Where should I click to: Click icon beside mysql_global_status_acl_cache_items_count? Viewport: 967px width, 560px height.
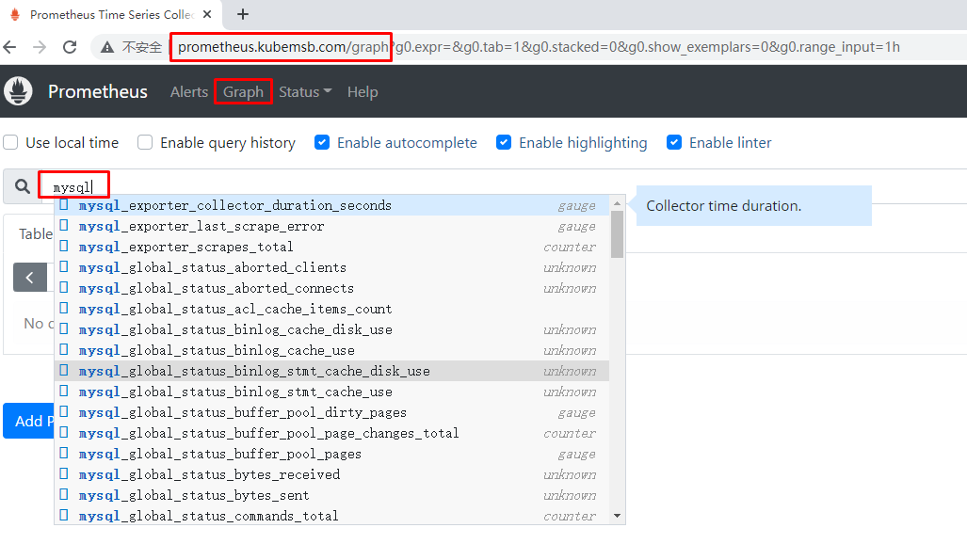tap(64, 309)
